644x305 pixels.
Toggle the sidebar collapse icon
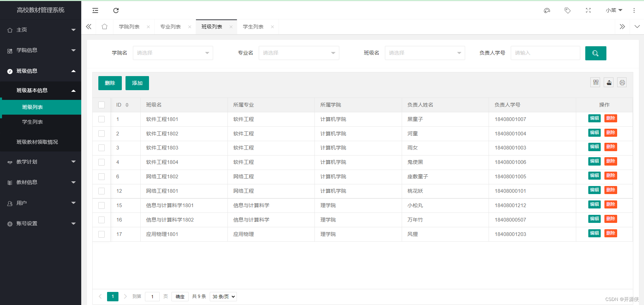95,10
